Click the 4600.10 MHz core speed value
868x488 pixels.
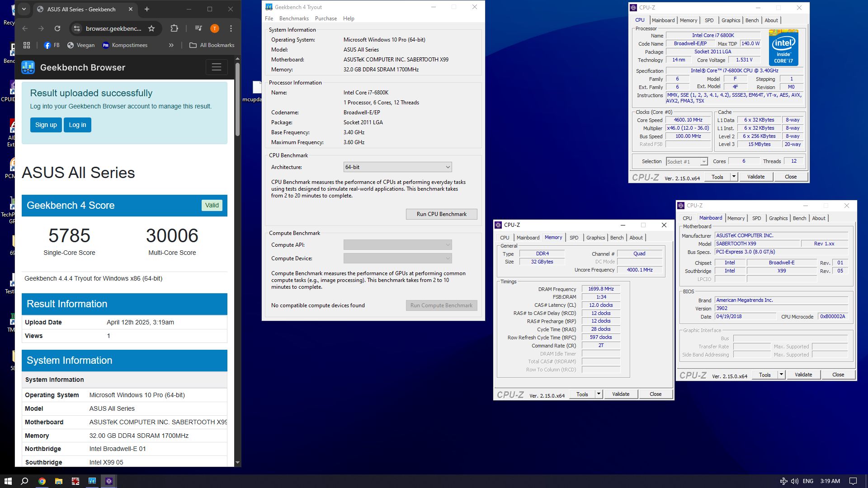pos(688,120)
